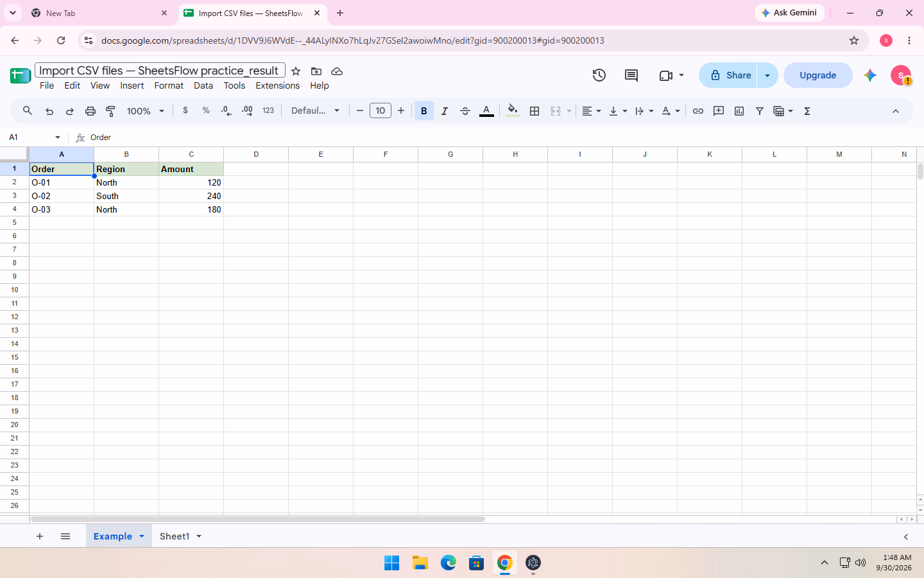This screenshot has width=924, height=578.
Task: Click the font size input field
Action: tap(381, 110)
